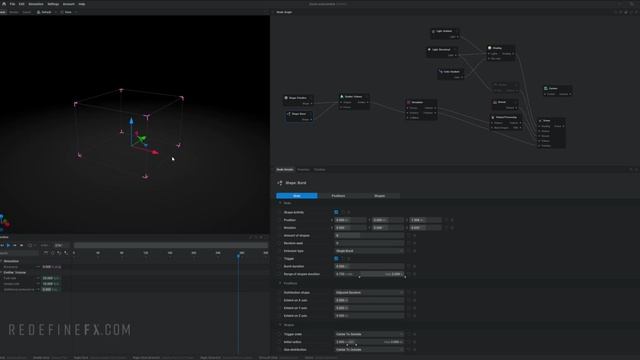Toggle the Shape Activity checkbox
The image size is (640, 360).
(336, 212)
